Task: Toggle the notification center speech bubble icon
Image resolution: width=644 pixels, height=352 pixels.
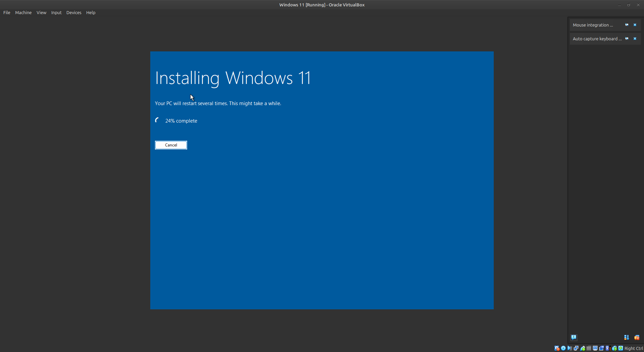Action: click(574, 337)
